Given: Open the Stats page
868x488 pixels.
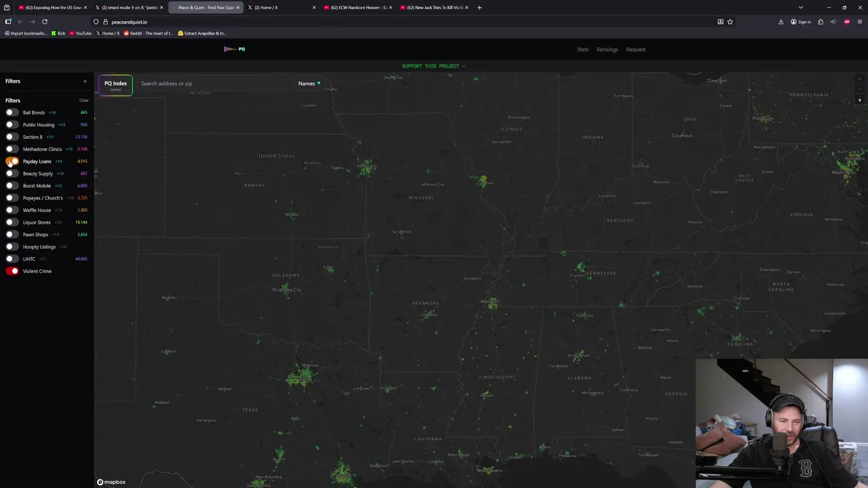Looking at the screenshot, I should [583, 49].
